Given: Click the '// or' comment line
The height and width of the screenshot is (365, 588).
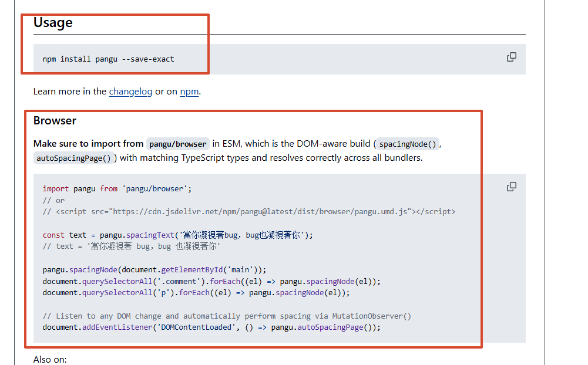Looking at the screenshot, I should [53, 201].
